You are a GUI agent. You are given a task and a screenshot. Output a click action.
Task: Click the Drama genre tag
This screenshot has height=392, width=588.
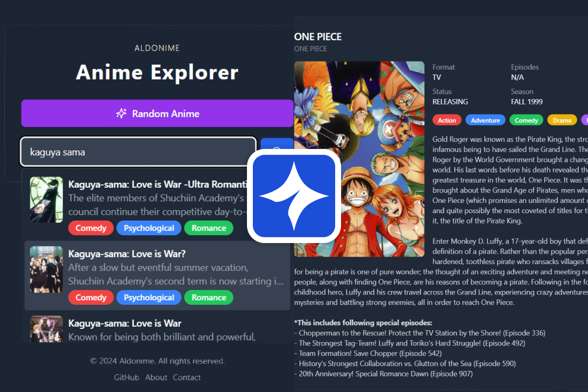[x=562, y=120]
